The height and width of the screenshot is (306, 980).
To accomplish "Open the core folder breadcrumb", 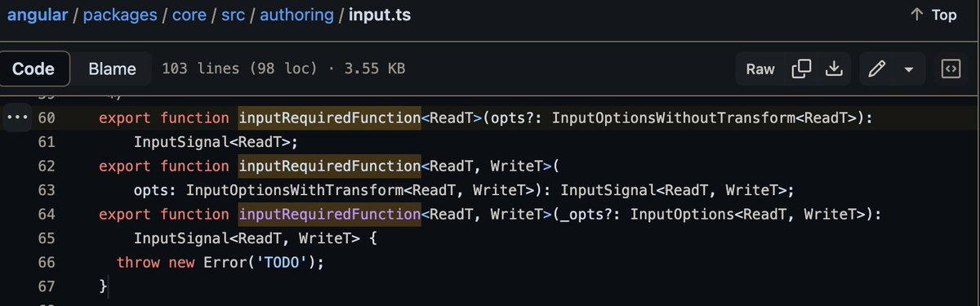I will pyautogui.click(x=189, y=16).
